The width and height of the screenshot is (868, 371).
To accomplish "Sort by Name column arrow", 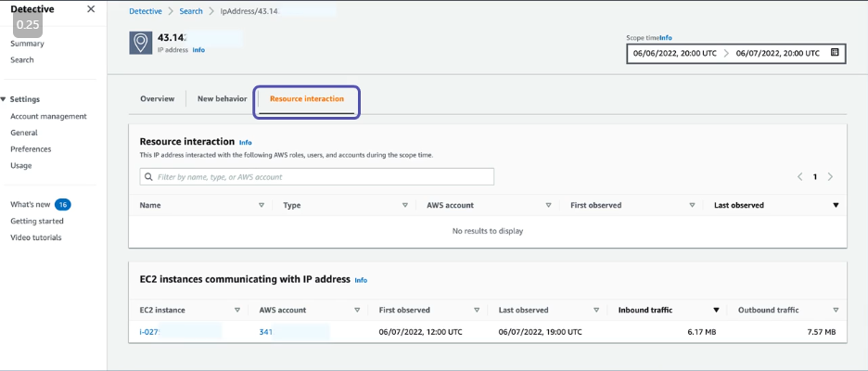I will (262, 205).
